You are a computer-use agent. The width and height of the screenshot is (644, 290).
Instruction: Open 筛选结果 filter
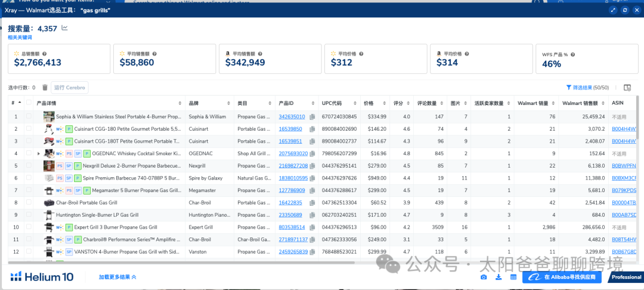[587, 88]
